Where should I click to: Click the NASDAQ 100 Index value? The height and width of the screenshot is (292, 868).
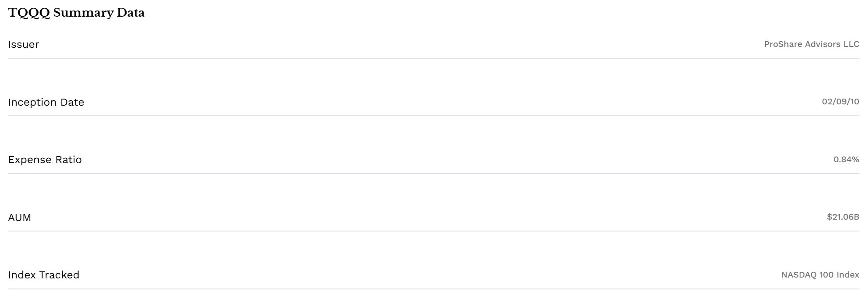tap(820, 275)
